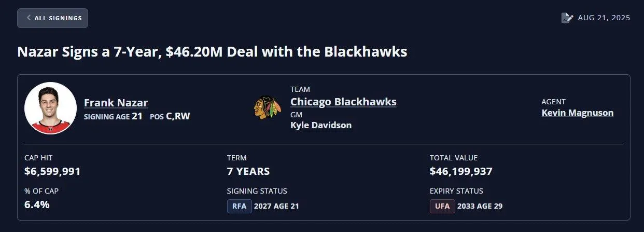This screenshot has height=232, width=644.
Task: Click the Aug 21, 2025 date
Action: coord(604,18)
